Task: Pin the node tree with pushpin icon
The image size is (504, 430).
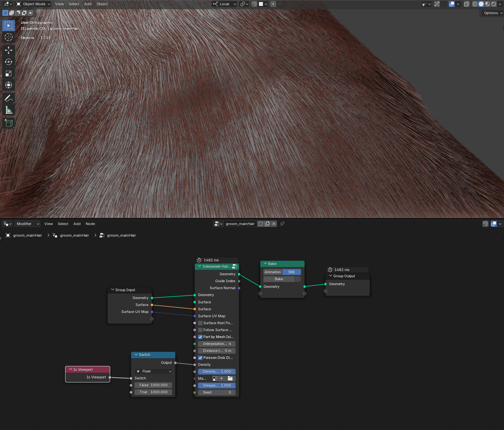Action: click(x=282, y=224)
